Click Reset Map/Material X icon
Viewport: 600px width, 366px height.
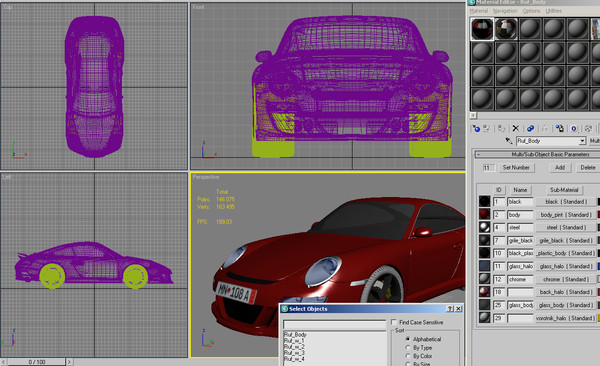(x=516, y=129)
